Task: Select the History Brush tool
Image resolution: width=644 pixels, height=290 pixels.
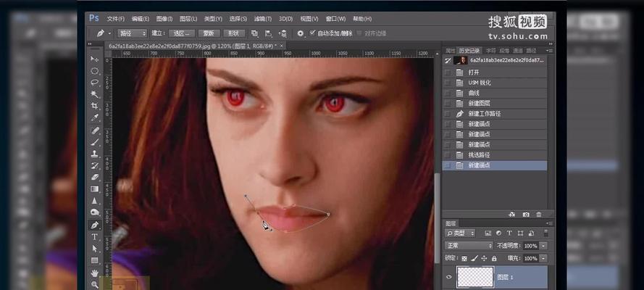Action: tap(95, 165)
